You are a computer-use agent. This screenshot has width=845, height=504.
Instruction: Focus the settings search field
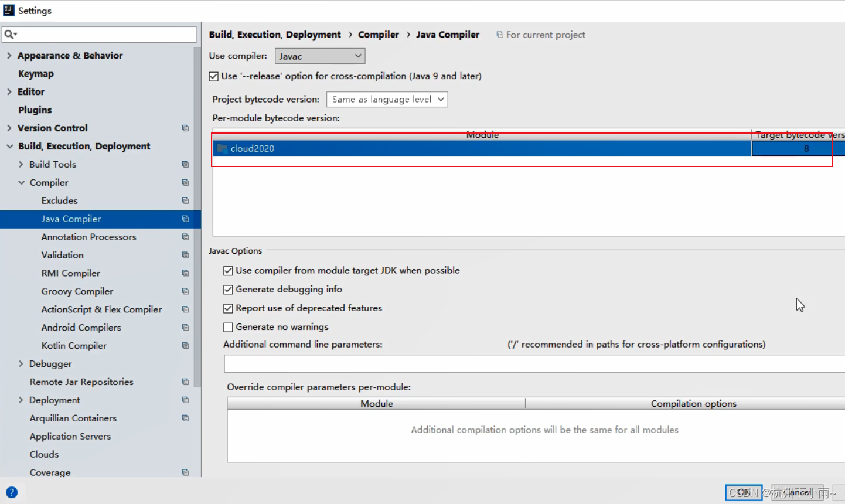(x=99, y=35)
